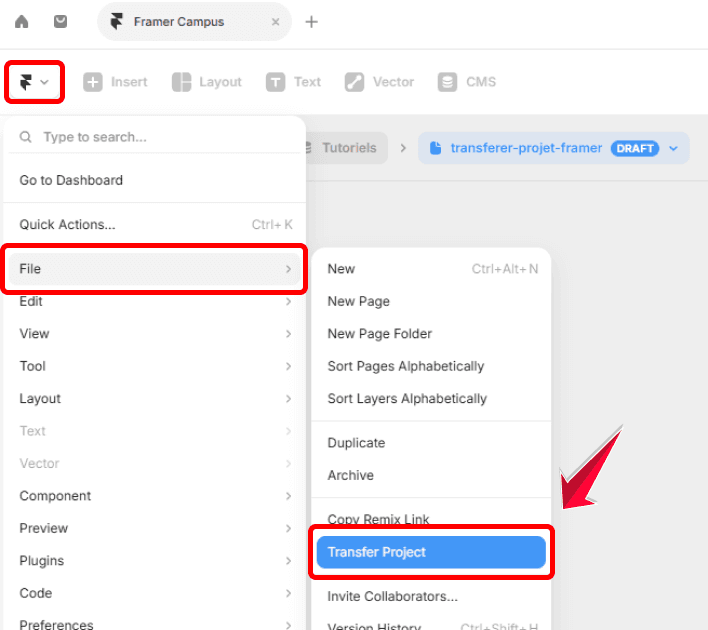The width and height of the screenshot is (708, 630).
Task: Click the page file icon in breadcrumb
Action: [x=435, y=148]
